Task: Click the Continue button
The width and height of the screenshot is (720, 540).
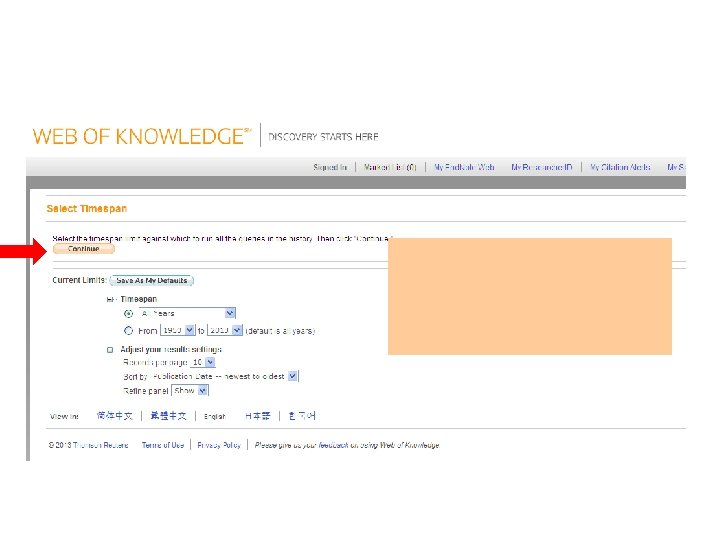Action: tap(84, 249)
